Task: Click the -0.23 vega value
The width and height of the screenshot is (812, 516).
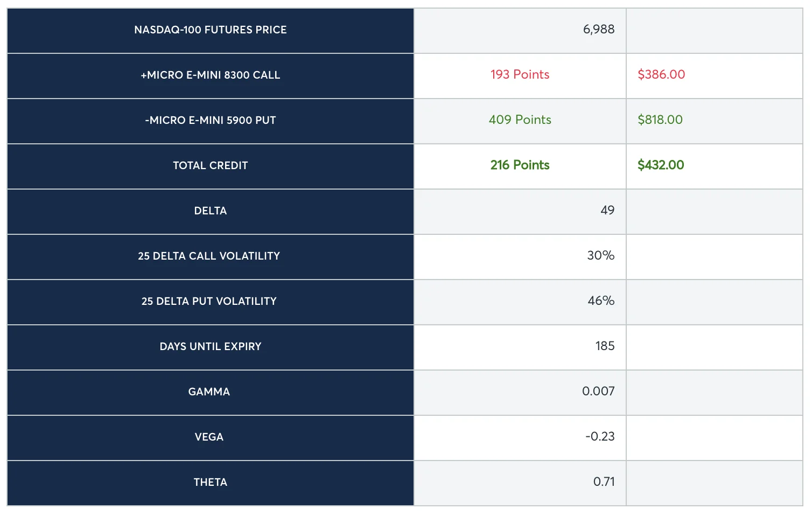Action: click(x=600, y=437)
